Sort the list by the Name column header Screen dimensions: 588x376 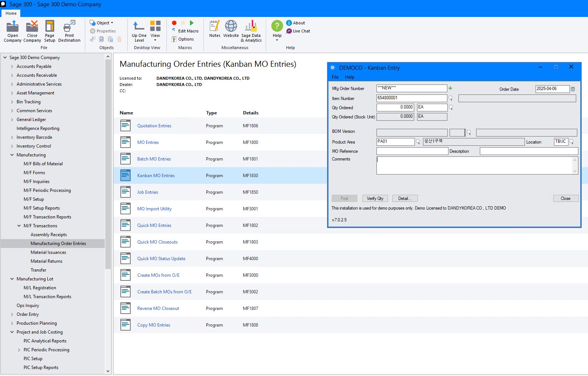click(126, 113)
